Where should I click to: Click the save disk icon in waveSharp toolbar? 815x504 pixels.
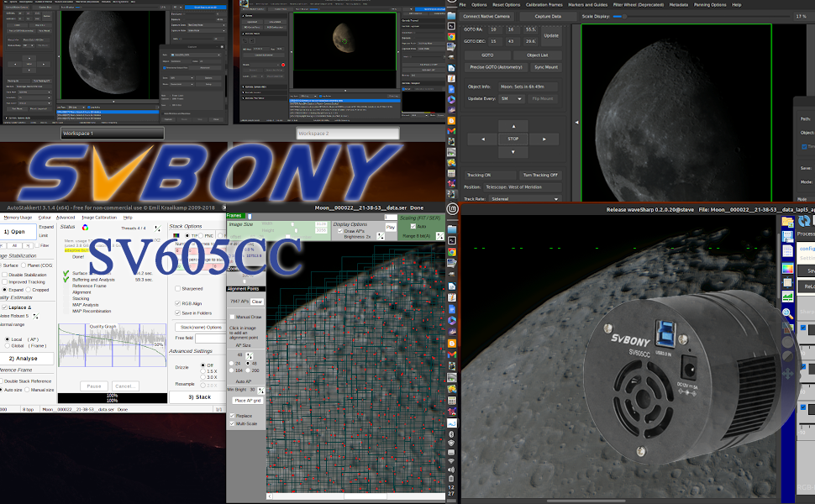[787, 237]
